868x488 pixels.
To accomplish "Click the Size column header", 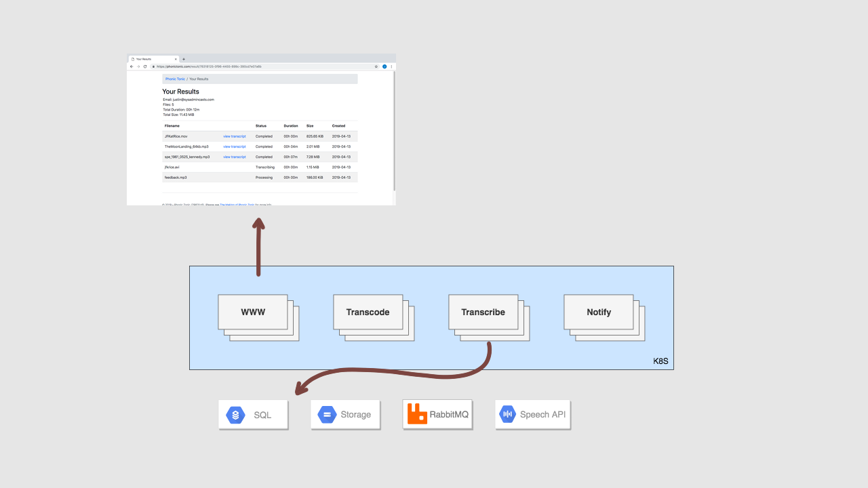I will point(310,126).
